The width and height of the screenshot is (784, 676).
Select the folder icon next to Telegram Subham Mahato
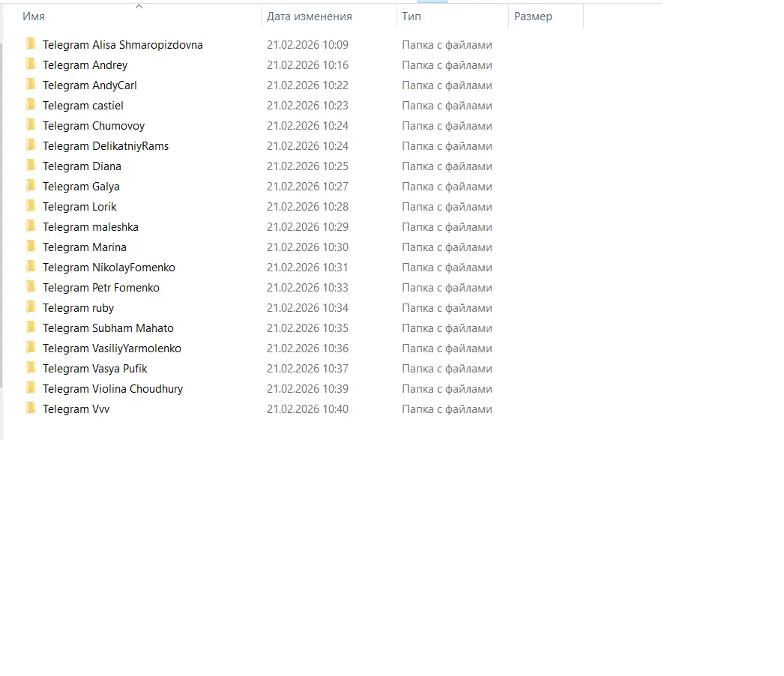(x=31, y=328)
